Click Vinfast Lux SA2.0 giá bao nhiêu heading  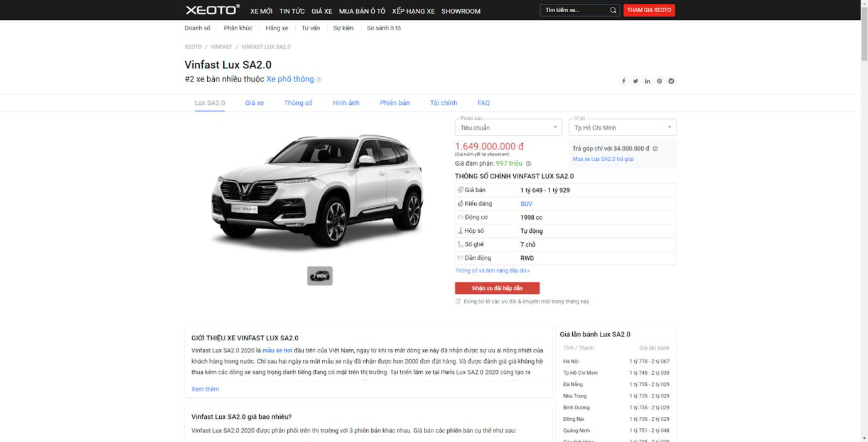(x=242, y=417)
